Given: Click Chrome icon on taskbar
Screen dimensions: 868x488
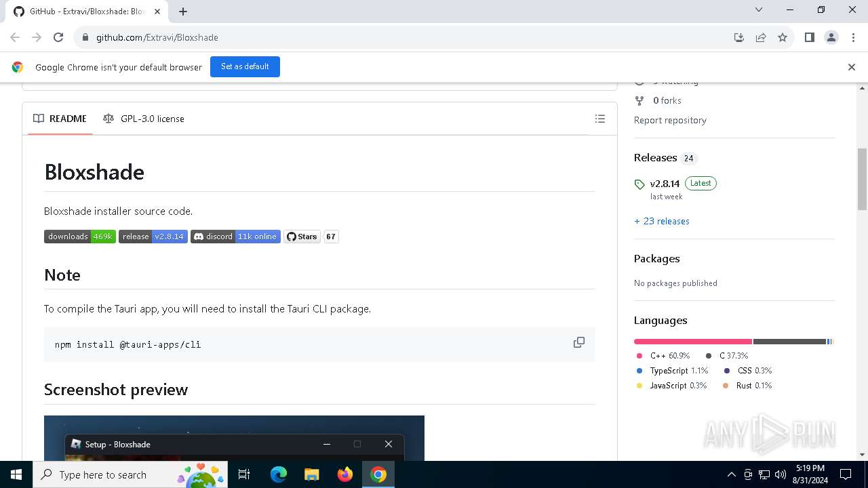Looking at the screenshot, I should coord(378,474).
